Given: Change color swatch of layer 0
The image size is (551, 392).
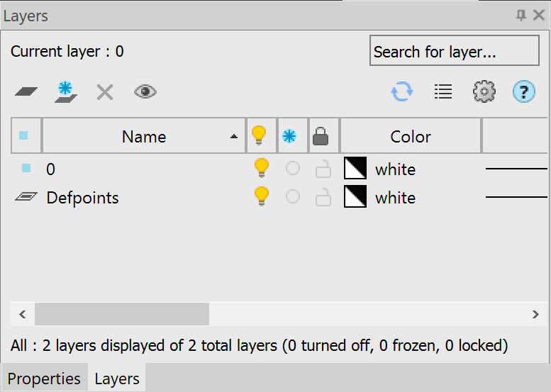Looking at the screenshot, I should pyautogui.click(x=355, y=169).
